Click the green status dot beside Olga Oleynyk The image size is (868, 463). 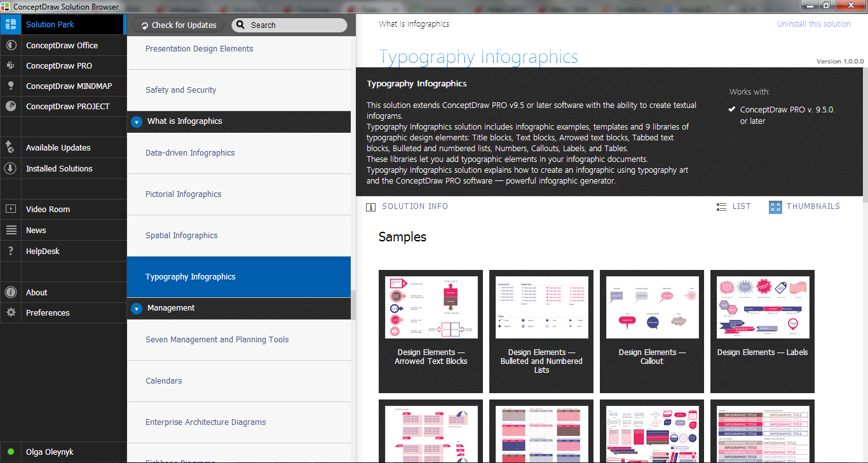(x=11, y=452)
